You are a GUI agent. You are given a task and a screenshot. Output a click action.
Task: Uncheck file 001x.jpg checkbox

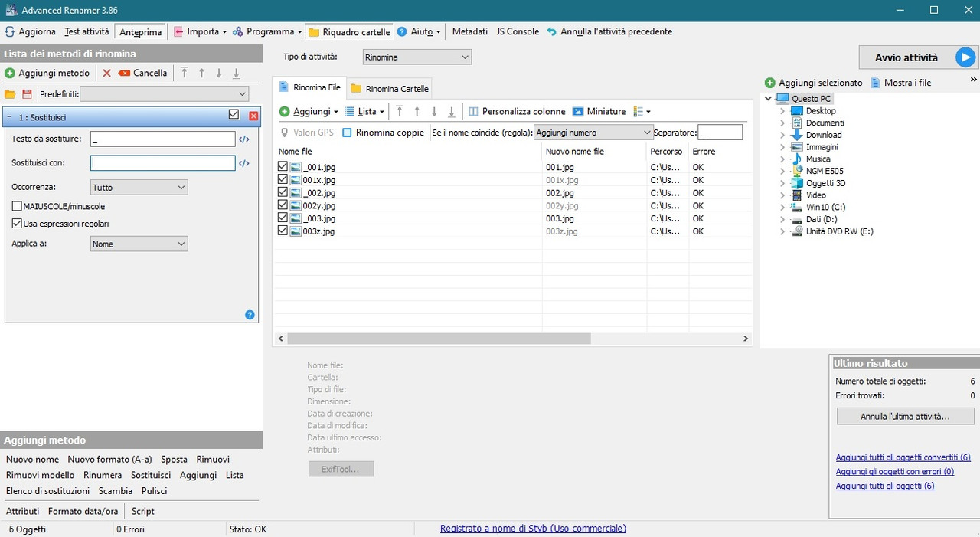point(283,179)
